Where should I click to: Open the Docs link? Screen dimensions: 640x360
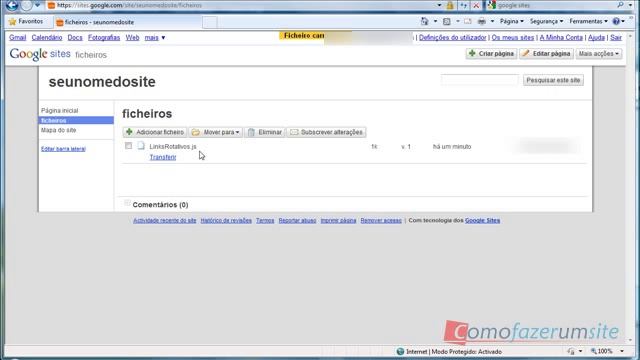(75, 38)
